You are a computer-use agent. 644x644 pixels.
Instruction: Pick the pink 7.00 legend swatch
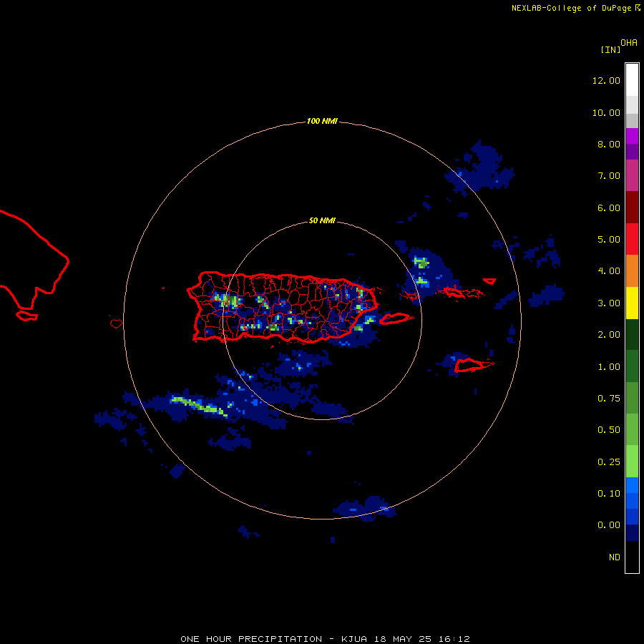[x=632, y=175]
